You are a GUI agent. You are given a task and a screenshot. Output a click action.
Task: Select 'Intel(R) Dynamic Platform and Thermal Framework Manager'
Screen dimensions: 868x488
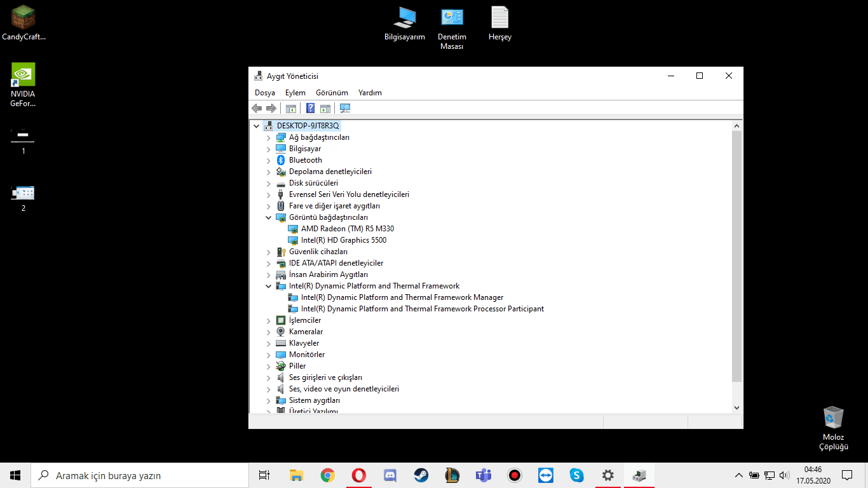coord(402,297)
